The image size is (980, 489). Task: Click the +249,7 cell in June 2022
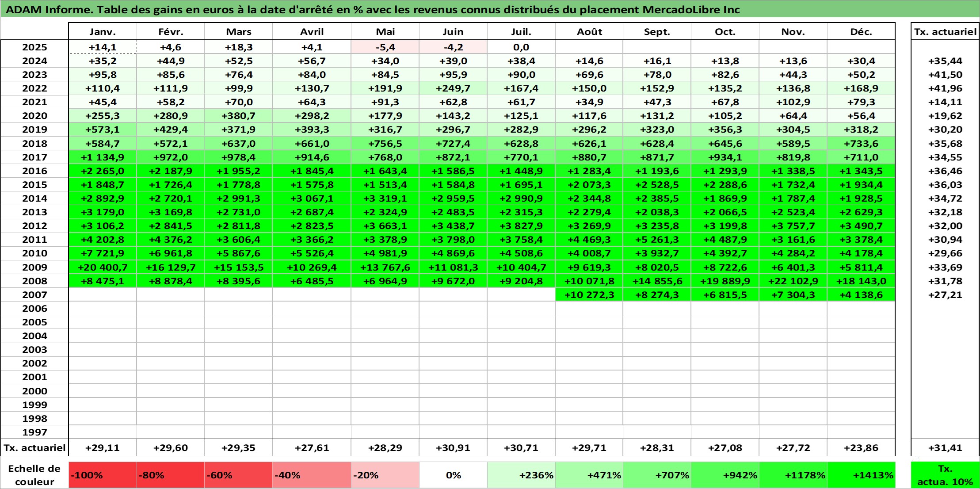453,88
